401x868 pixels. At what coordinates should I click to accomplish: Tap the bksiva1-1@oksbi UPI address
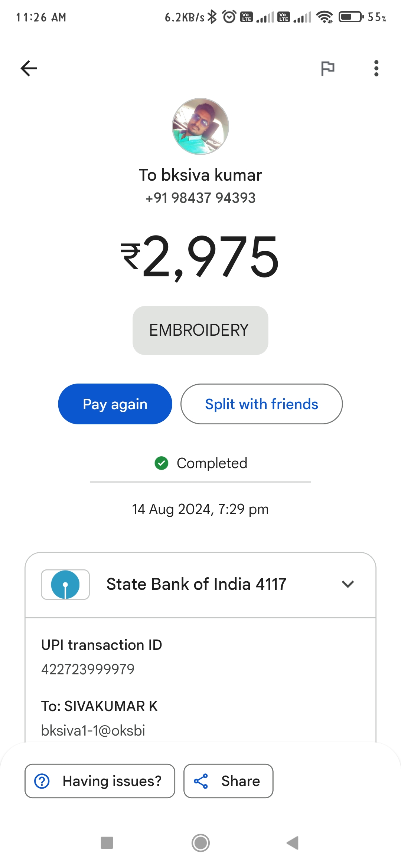coord(93,730)
